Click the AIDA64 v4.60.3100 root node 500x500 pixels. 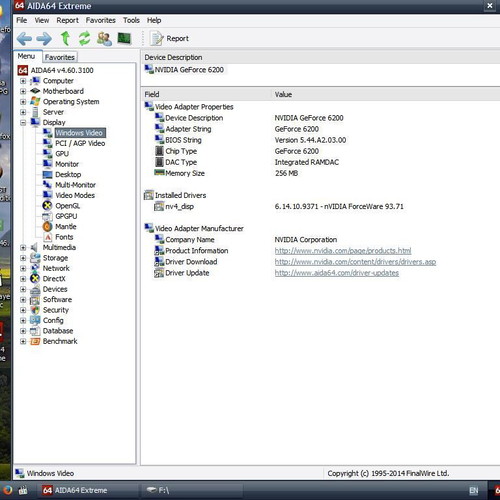(62, 70)
